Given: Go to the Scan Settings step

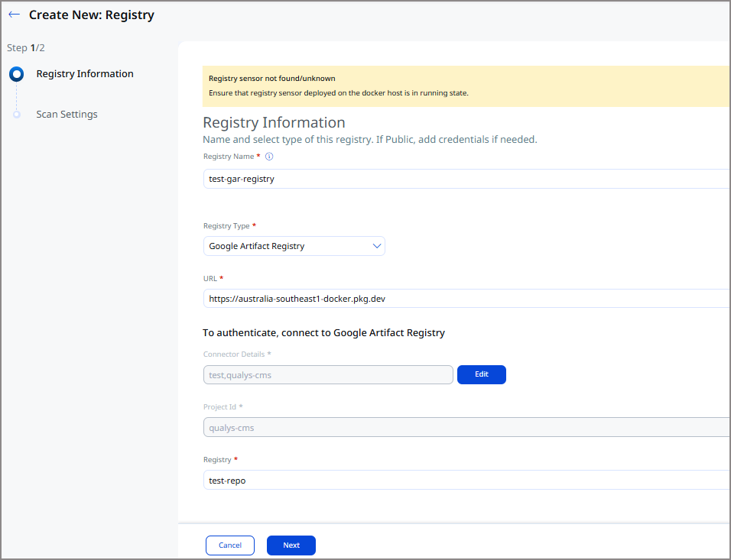Looking at the screenshot, I should 67,114.
